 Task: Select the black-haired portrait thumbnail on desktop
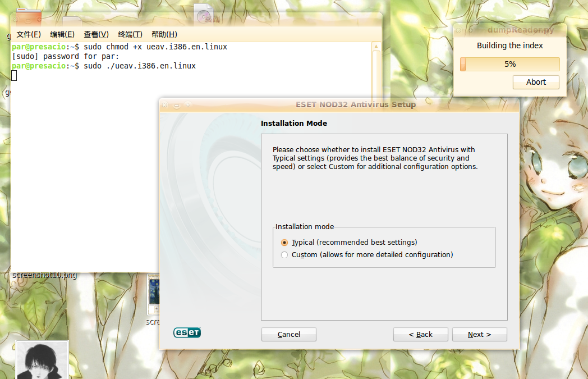pyautogui.click(x=42, y=360)
